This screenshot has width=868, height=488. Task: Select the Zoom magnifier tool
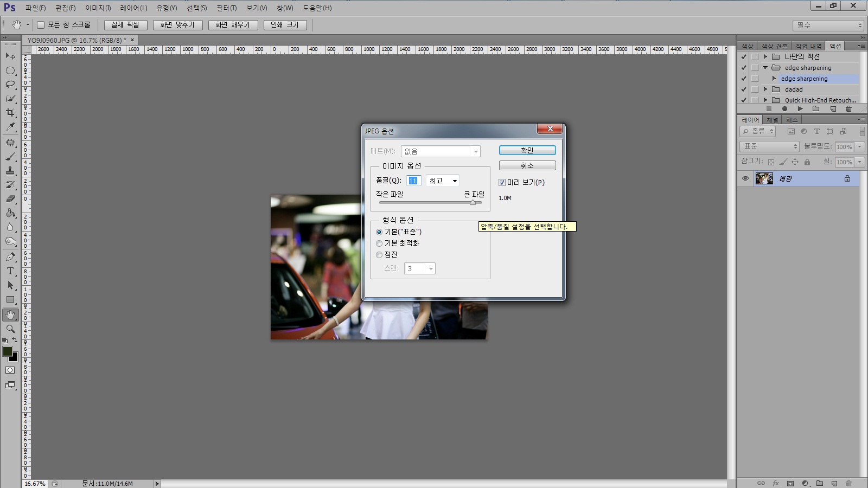point(10,329)
